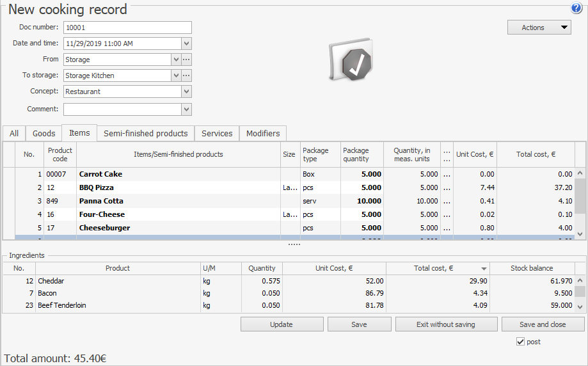Click the blue help question mark icon
The height and width of the screenshot is (366, 588).
coord(576,8)
